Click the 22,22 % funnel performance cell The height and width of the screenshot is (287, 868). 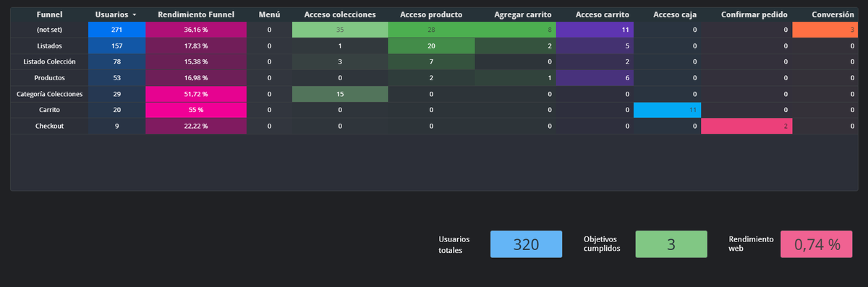(x=196, y=126)
